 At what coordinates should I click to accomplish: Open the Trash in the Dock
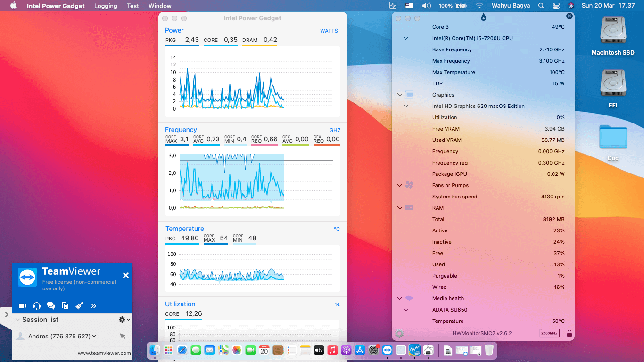[x=489, y=350]
